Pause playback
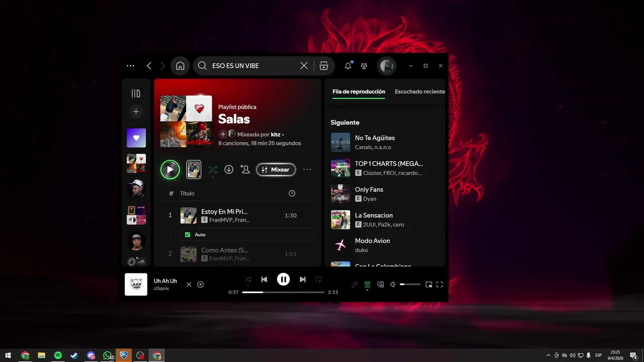Viewport: 644px width, 362px height. pos(283,280)
